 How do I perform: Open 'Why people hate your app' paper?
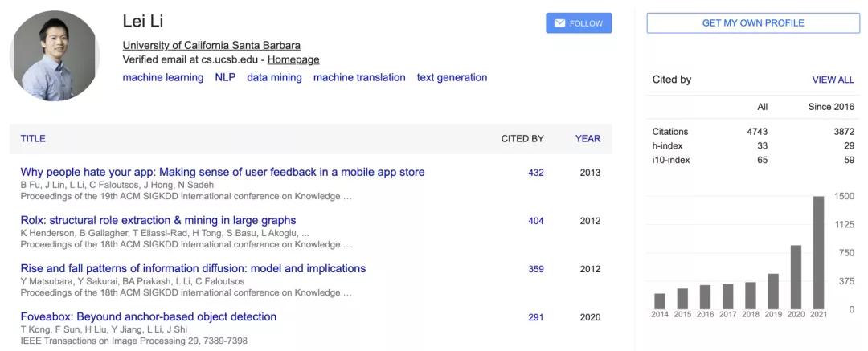click(x=223, y=172)
